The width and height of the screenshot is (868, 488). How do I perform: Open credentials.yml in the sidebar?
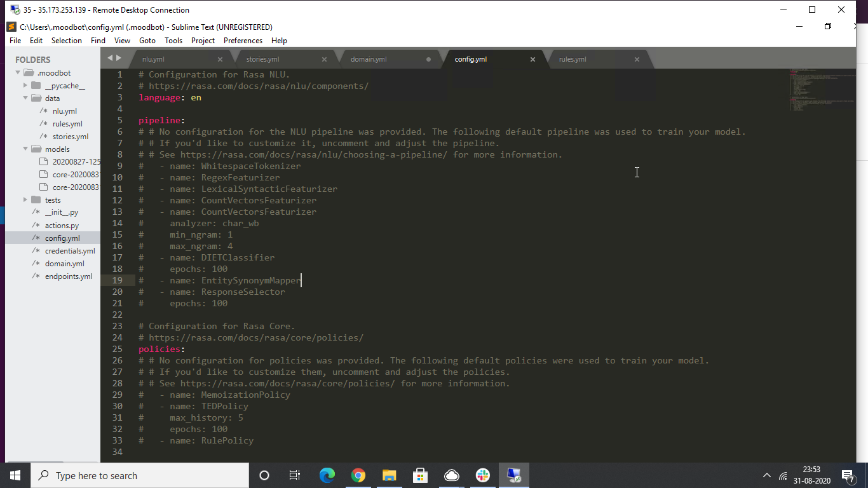70,251
